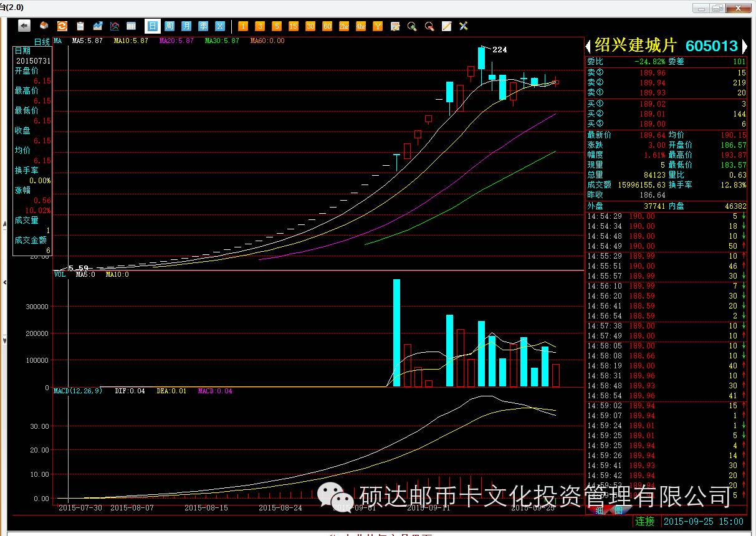Click the rising trend chart icon

pos(97,26)
